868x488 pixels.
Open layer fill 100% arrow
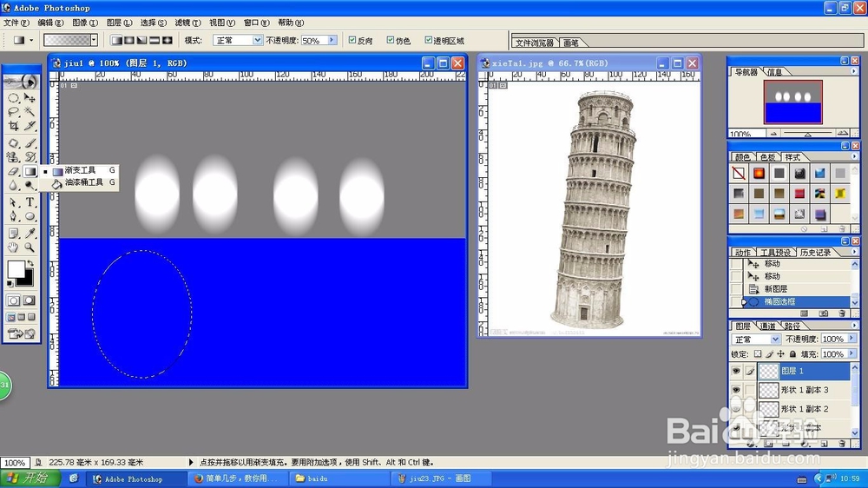[x=852, y=353]
